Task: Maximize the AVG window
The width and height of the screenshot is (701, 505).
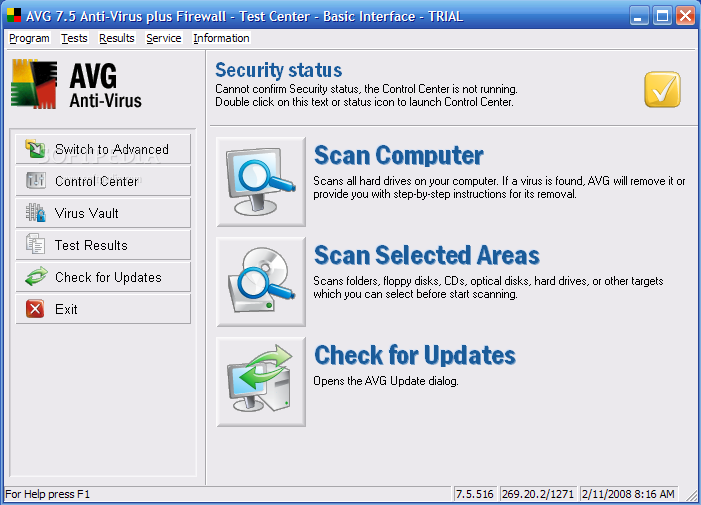Action: [x=662, y=16]
